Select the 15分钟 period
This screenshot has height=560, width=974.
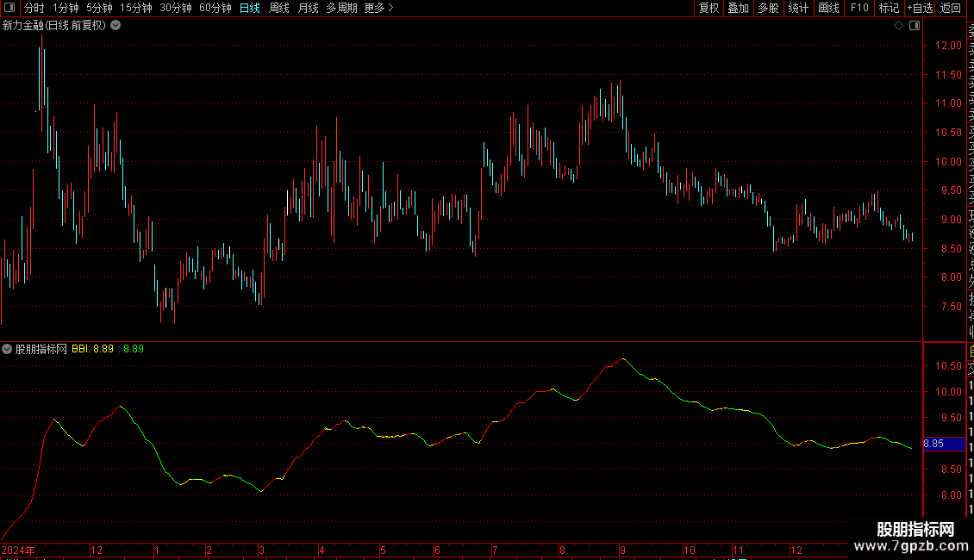pos(136,8)
